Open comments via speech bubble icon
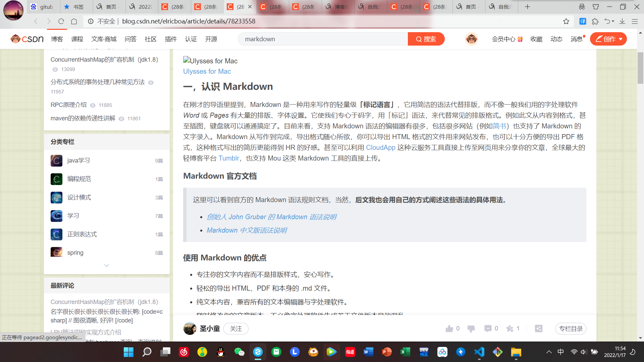Viewport: 644px width, 362px height. coord(488,328)
